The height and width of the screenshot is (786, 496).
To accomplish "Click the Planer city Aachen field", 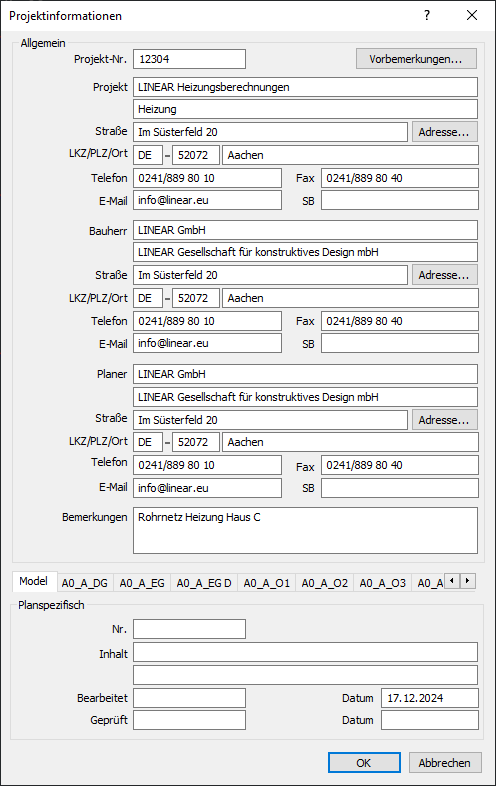I will pos(350,442).
